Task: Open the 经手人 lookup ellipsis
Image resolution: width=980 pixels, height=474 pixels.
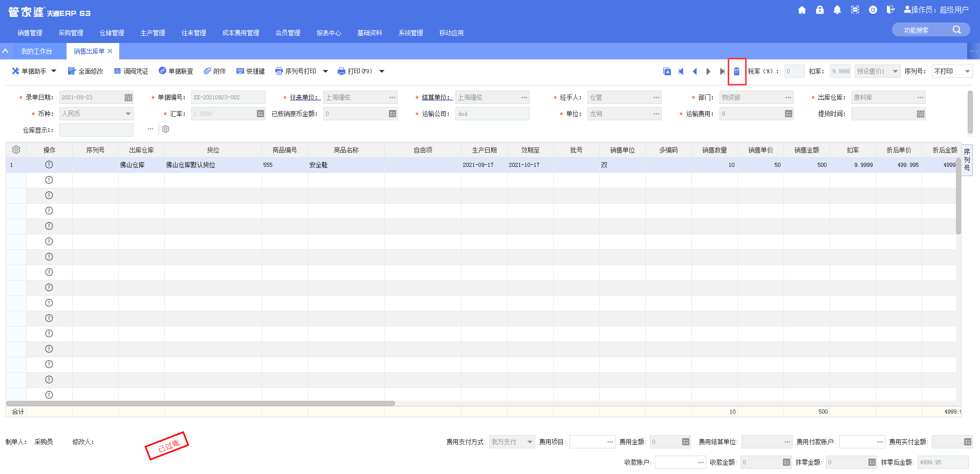Action: [x=657, y=97]
